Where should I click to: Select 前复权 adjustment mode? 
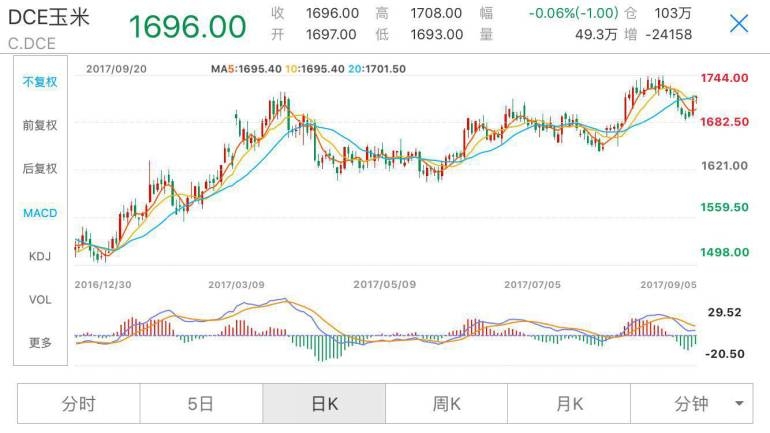pyautogui.click(x=40, y=125)
